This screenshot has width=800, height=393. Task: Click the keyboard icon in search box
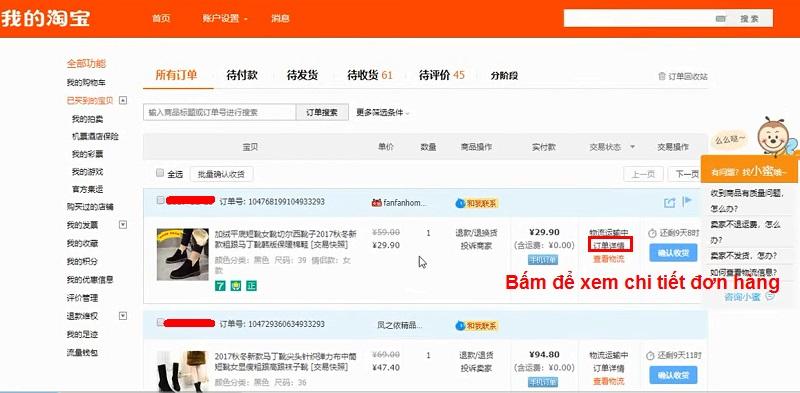720,18
